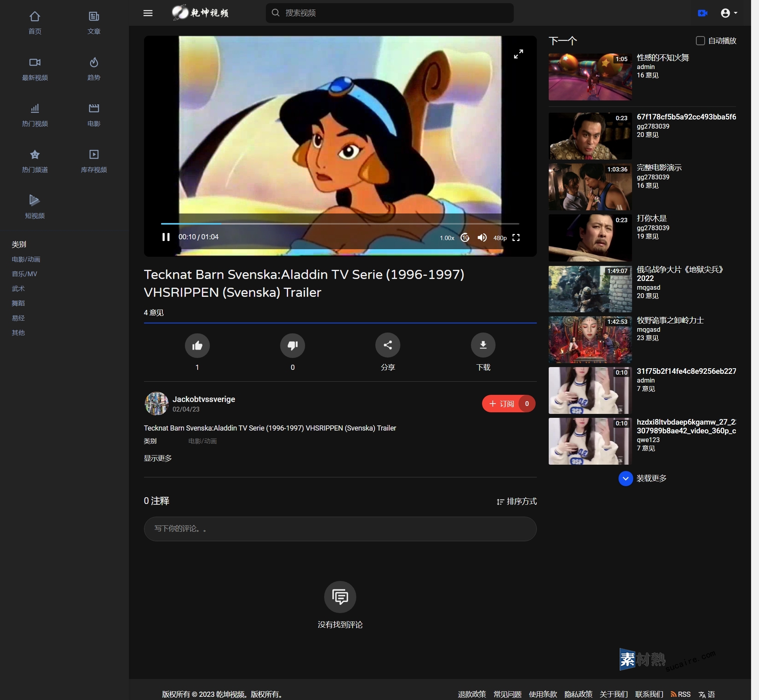Image resolution: width=759 pixels, height=700 pixels.
Task: Open the hamburger menu icon
Action: point(148,13)
